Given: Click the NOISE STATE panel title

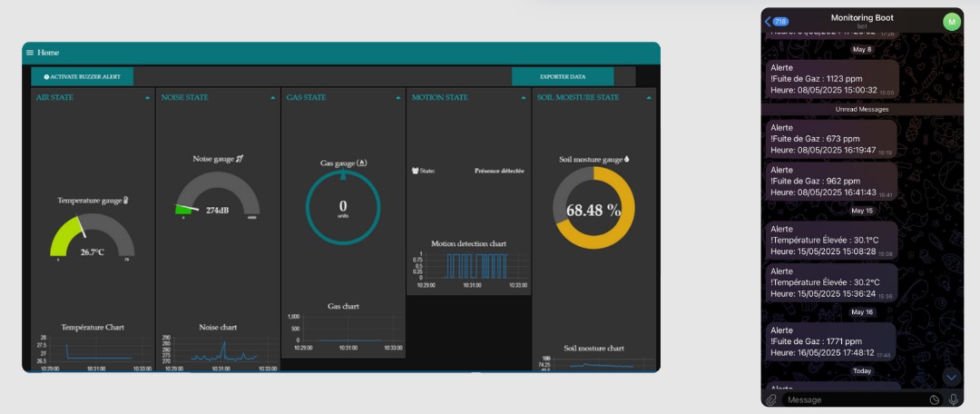Looking at the screenshot, I should pos(184,97).
